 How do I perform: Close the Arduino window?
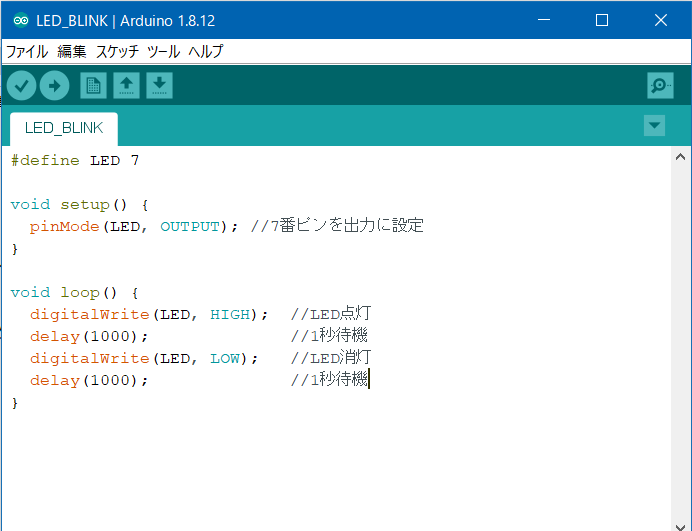tap(661, 20)
